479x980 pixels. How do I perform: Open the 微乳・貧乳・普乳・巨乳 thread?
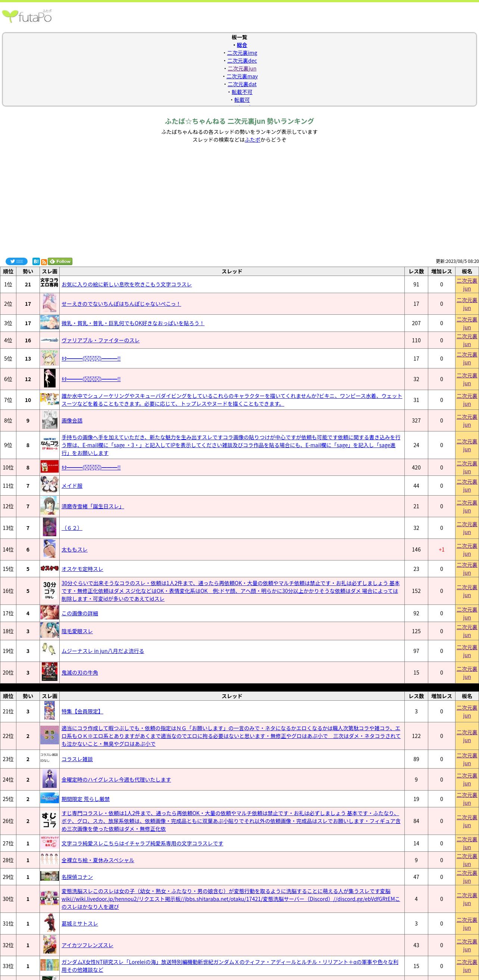tap(133, 323)
